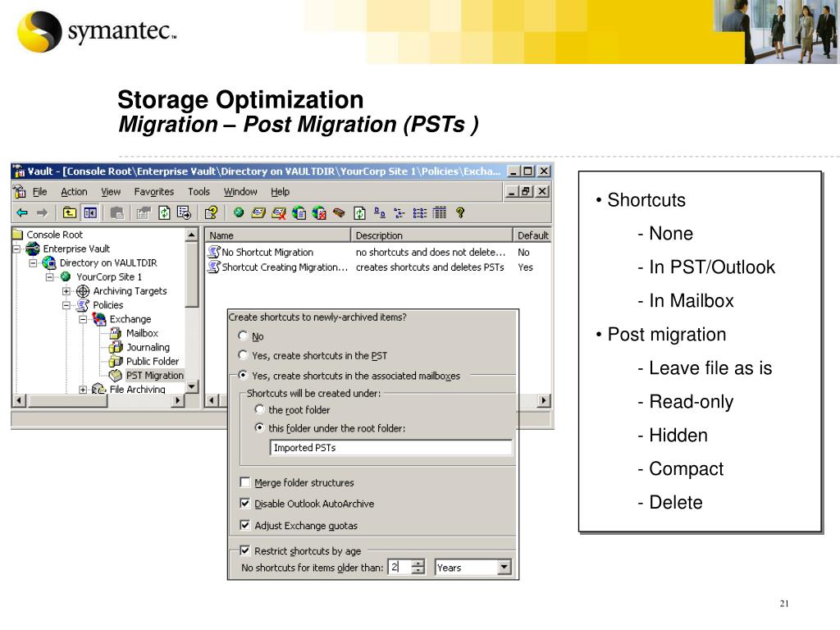Screen dimensions: 840x630
Task: Enable Merge folder structures checkbox
Action: [x=244, y=482]
